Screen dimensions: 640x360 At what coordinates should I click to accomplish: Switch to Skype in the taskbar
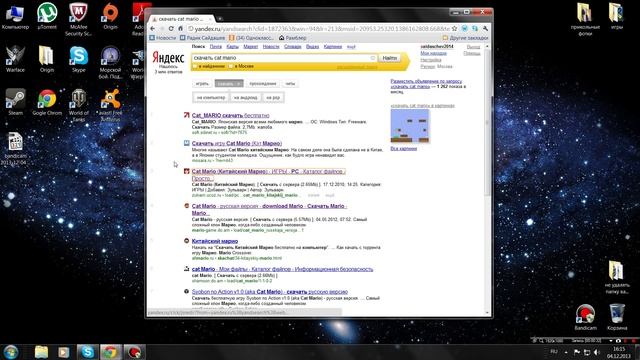(x=87, y=352)
